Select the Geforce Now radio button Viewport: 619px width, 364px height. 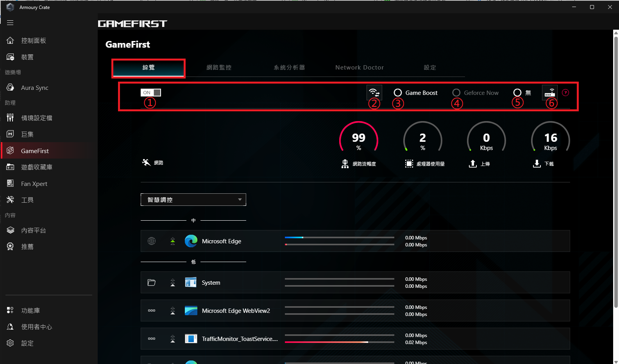click(456, 93)
